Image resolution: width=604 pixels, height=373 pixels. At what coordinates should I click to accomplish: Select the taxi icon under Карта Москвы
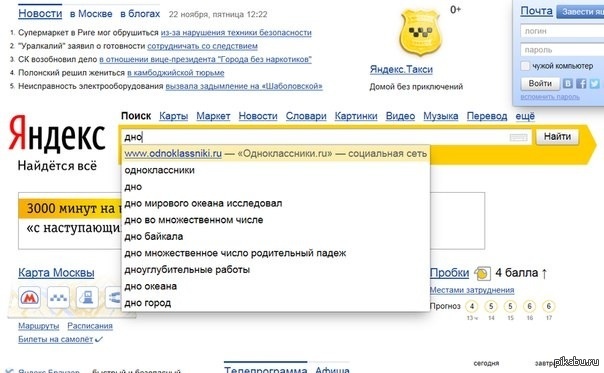pyautogui.click(x=58, y=297)
